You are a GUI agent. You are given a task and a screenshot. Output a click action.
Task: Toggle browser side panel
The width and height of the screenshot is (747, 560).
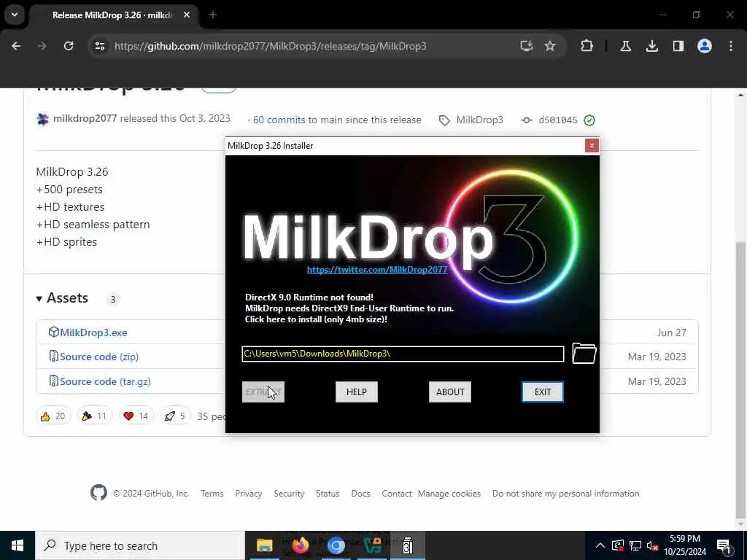click(678, 46)
